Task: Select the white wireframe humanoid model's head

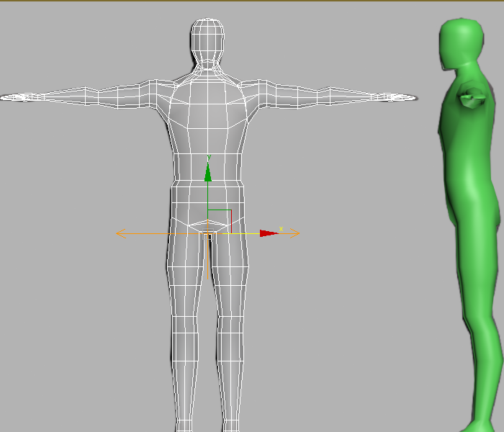Action: pos(207,43)
